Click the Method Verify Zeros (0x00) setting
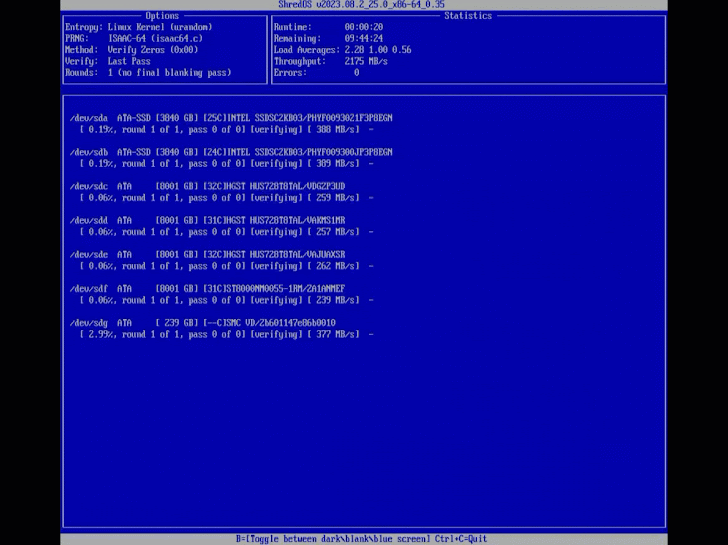The width and height of the screenshot is (728, 545). (131, 50)
